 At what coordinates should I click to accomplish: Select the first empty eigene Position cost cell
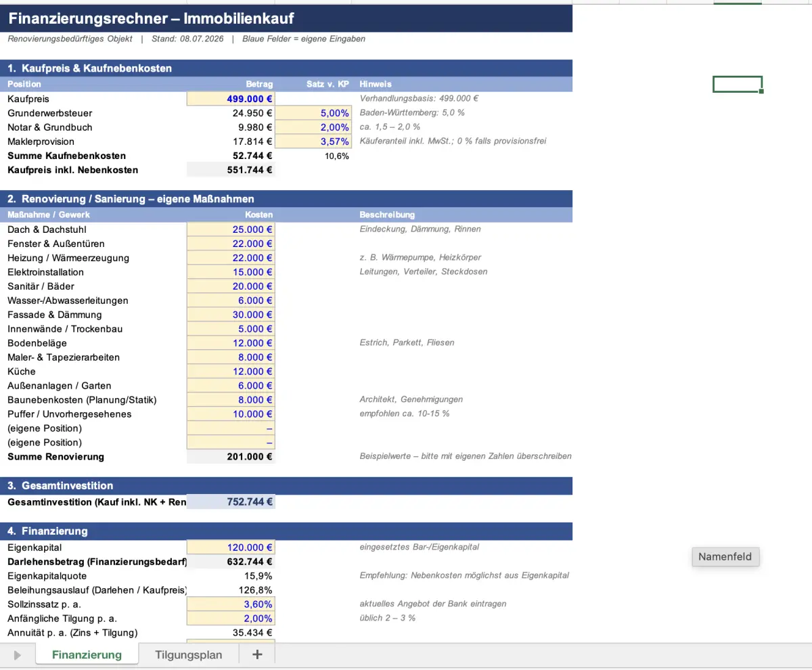point(231,428)
